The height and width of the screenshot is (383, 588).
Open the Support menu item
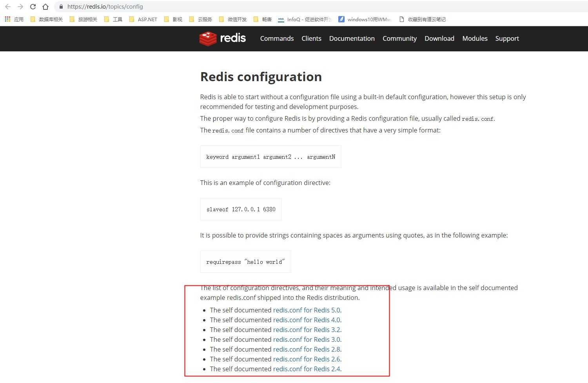(507, 38)
